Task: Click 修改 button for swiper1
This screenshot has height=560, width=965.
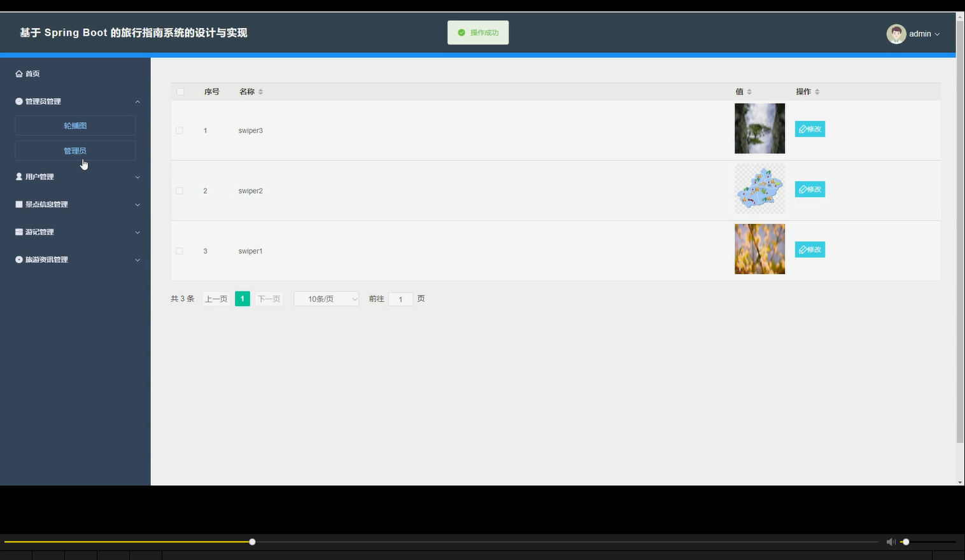Action: pyautogui.click(x=810, y=249)
